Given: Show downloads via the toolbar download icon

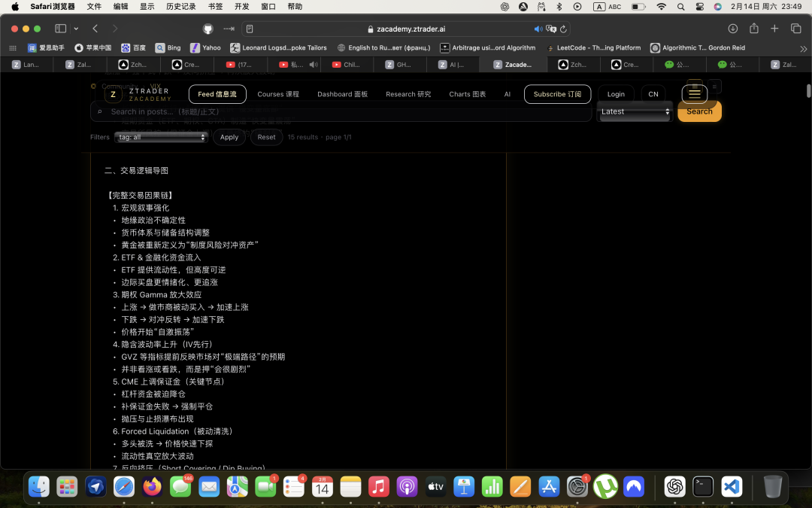Looking at the screenshot, I should pyautogui.click(x=732, y=29).
